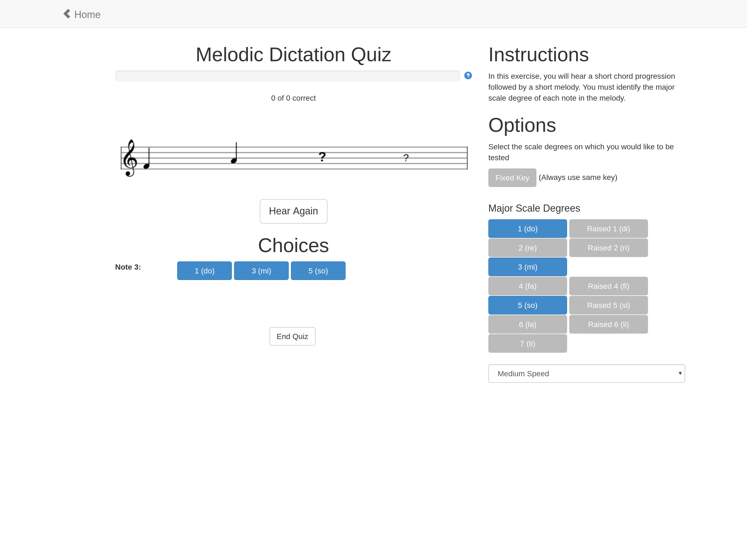747x560 pixels.
Task: Click the Hear Again button
Action: (293, 211)
